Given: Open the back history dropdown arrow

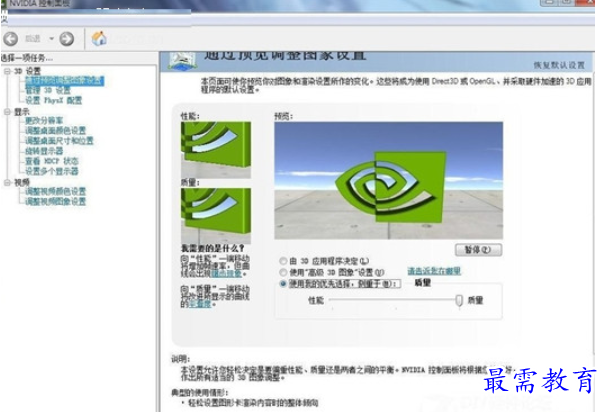Looking at the screenshot, I should pos(51,39).
